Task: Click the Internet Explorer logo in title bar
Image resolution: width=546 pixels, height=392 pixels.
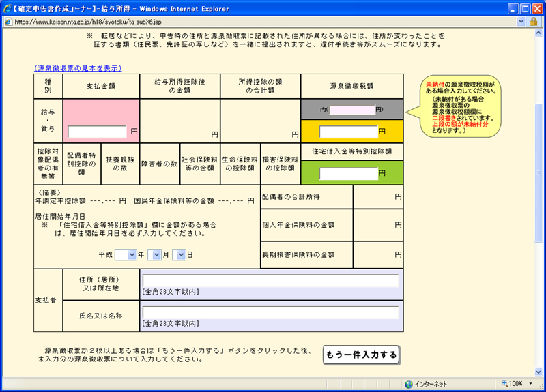Action: [8, 9]
